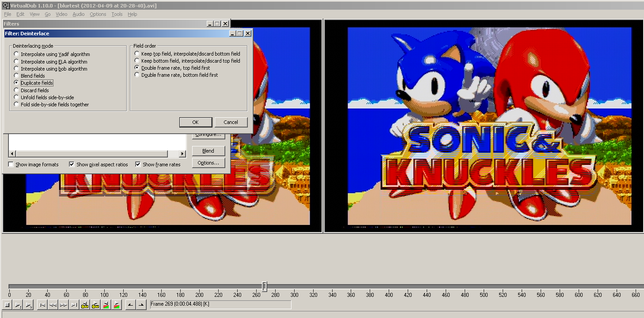The width and height of the screenshot is (644, 318).
Task: Open the Tools menu
Action: pos(117,14)
